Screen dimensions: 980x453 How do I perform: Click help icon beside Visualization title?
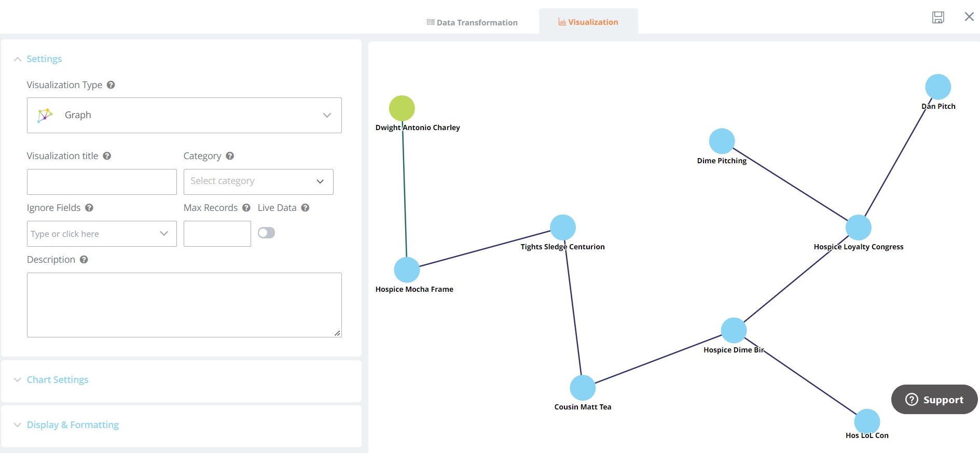[107, 156]
